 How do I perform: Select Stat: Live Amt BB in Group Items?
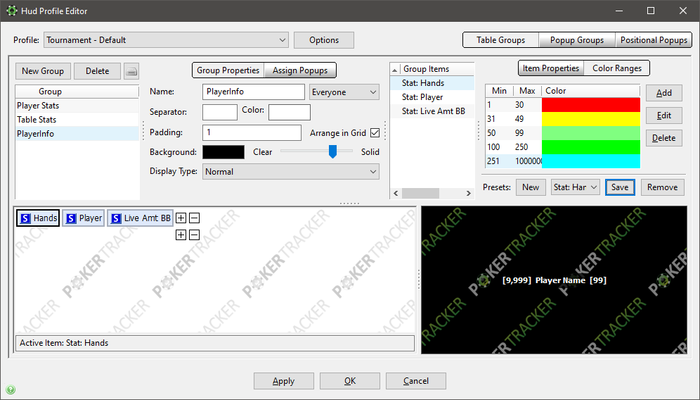[432, 111]
